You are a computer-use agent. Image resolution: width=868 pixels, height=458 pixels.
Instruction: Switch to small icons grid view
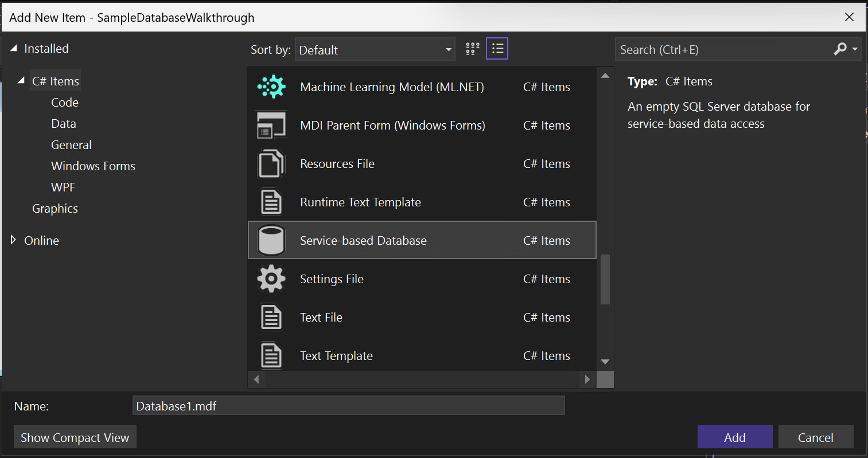tap(472, 49)
